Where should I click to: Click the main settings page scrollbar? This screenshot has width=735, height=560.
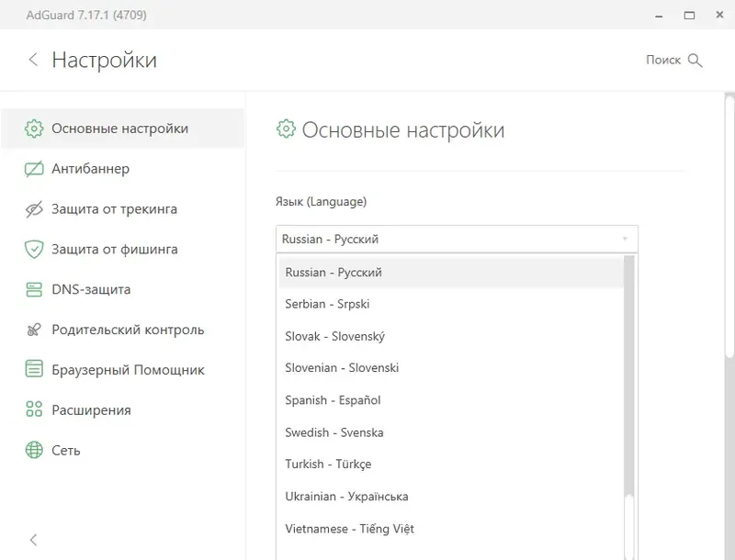[x=729, y=225]
